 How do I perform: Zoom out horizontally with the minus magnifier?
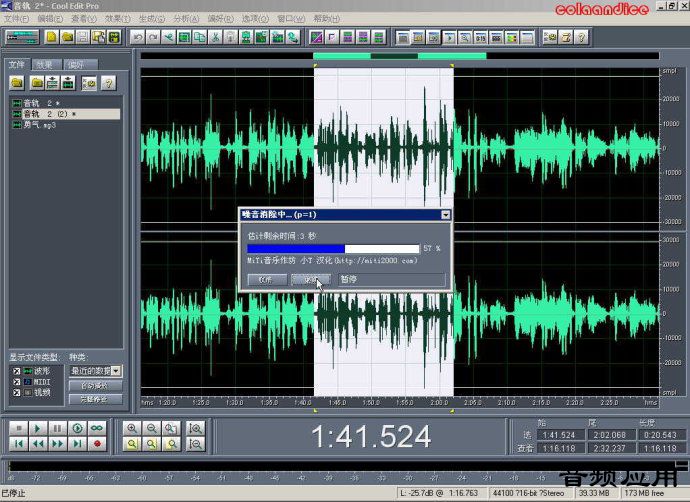(151, 428)
